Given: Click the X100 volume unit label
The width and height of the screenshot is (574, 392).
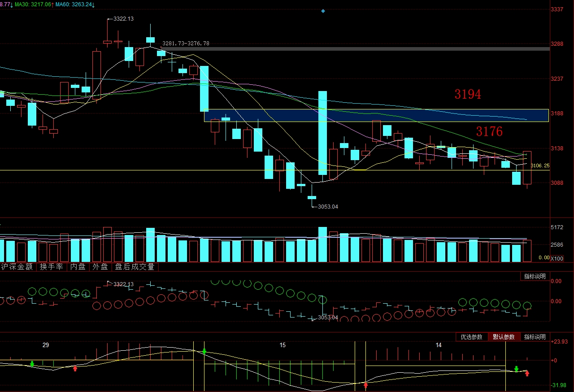Looking at the screenshot, I should pos(557,258).
